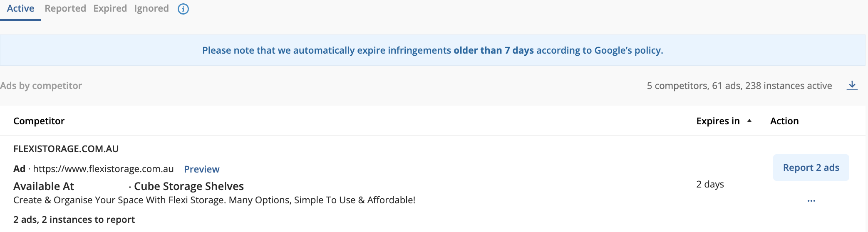Download the competitor ads list
The width and height of the screenshot is (868, 232).
tap(852, 86)
